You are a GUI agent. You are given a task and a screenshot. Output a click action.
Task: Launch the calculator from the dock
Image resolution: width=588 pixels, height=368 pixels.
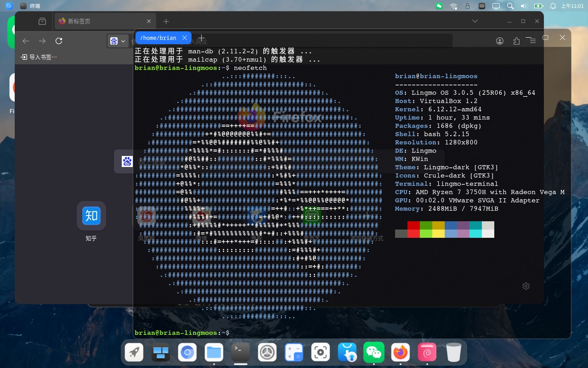(x=294, y=353)
